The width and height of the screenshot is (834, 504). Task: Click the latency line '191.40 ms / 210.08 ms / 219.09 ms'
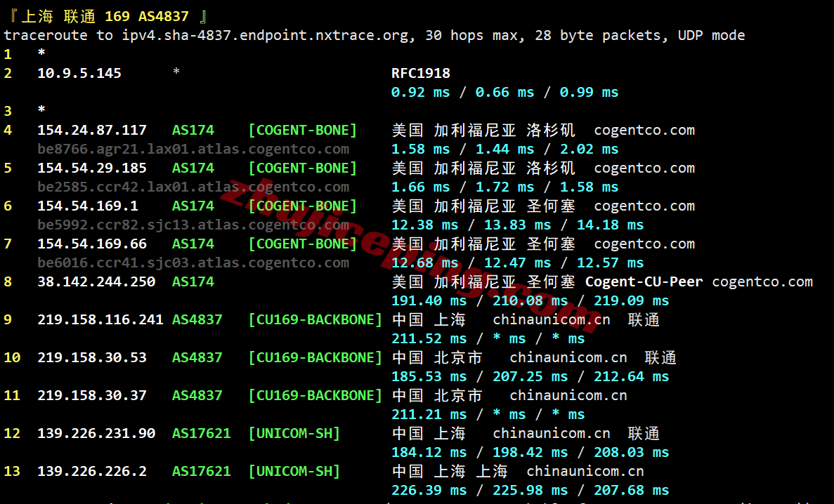click(x=530, y=301)
